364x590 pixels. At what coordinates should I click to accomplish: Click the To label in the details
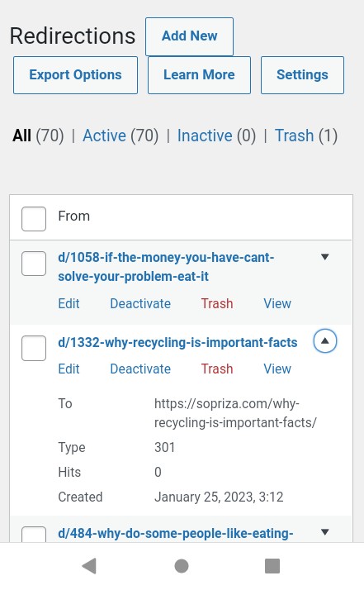[65, 404]
